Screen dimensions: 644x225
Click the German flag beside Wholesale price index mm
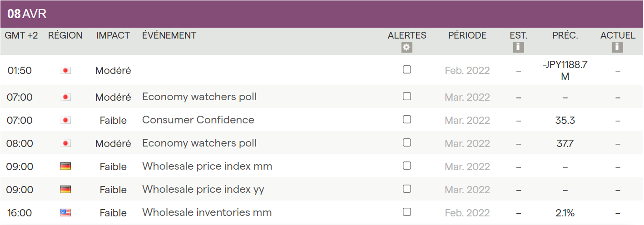click(65, 166)
